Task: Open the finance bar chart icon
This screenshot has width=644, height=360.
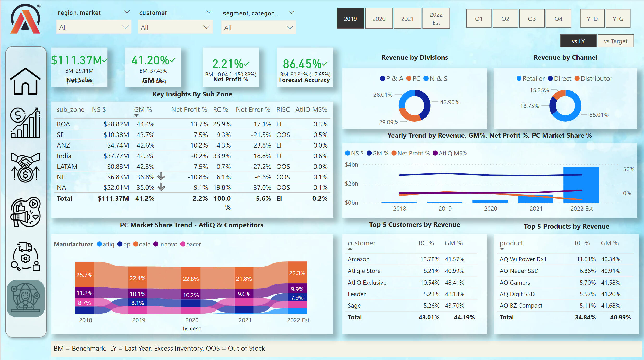Action: (x=25, y=123)
